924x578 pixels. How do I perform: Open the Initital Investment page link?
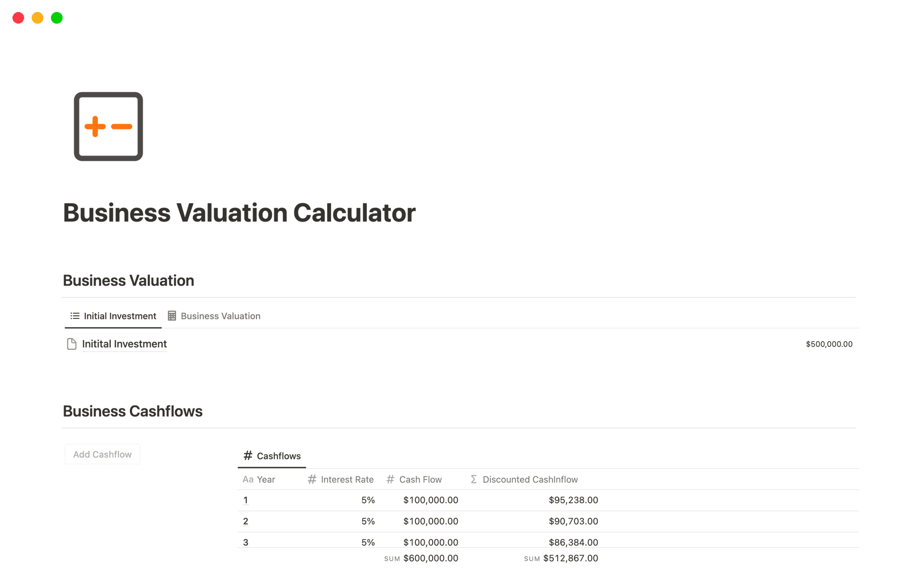click(124, 344)
